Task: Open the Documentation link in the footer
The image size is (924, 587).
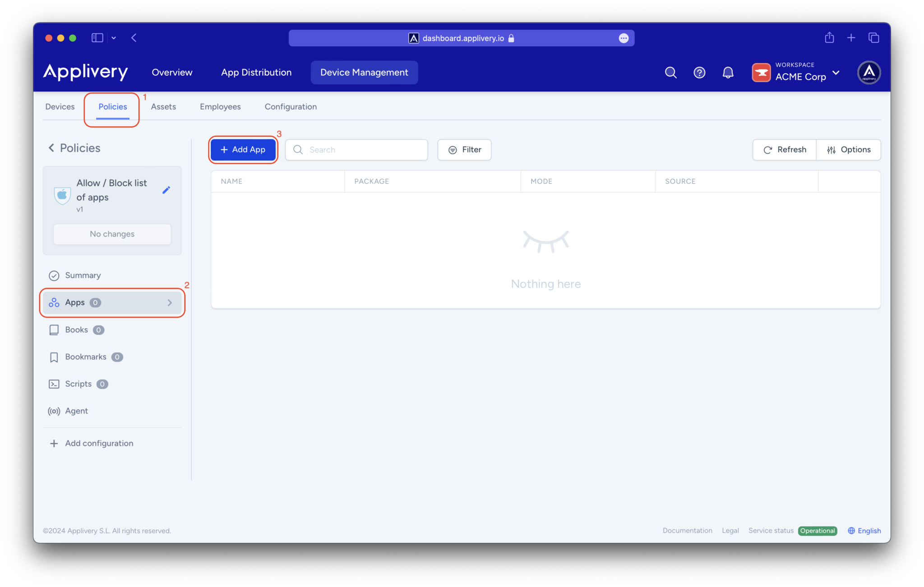Action: point(687,531)
